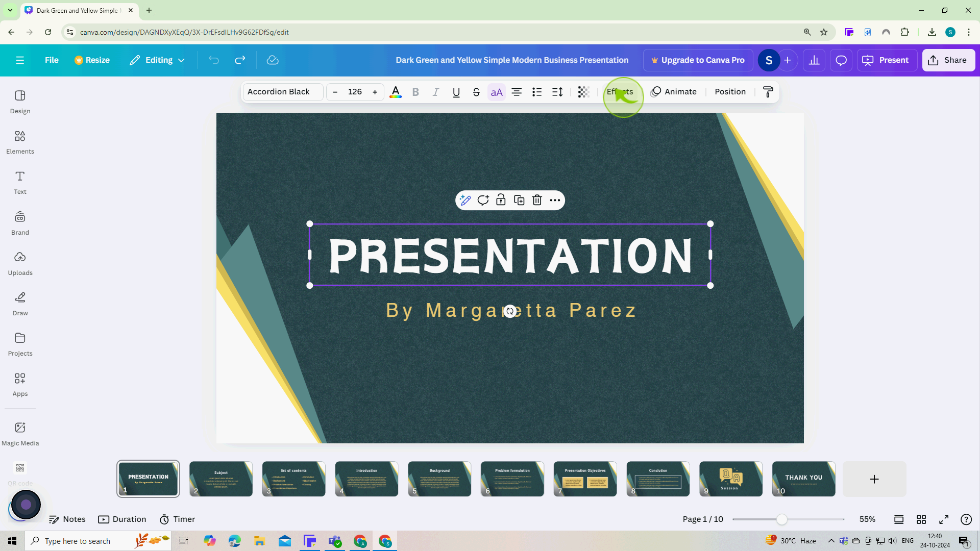Click the Redo arrow

pyautogui.click(x=240, y=60)
